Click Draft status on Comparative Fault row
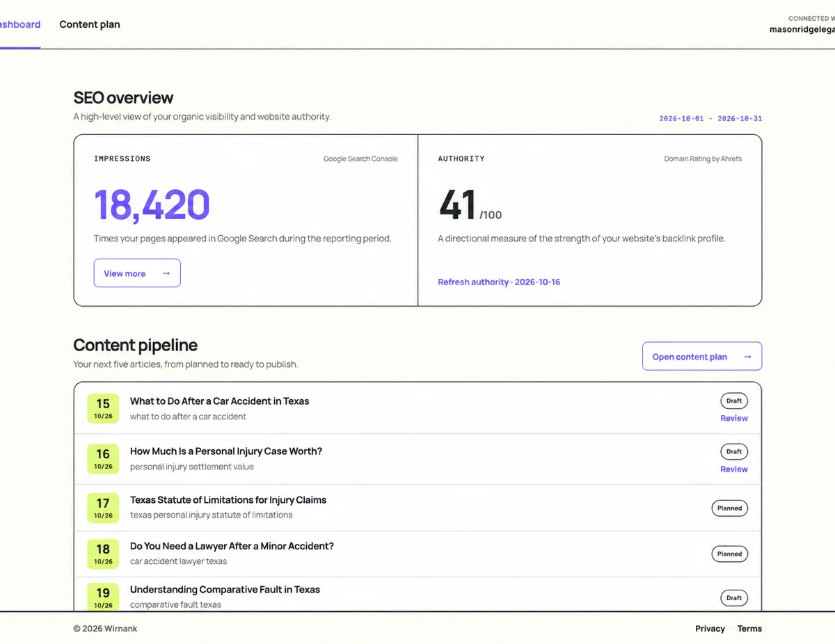The image size is (835, 644). [734, 598]
